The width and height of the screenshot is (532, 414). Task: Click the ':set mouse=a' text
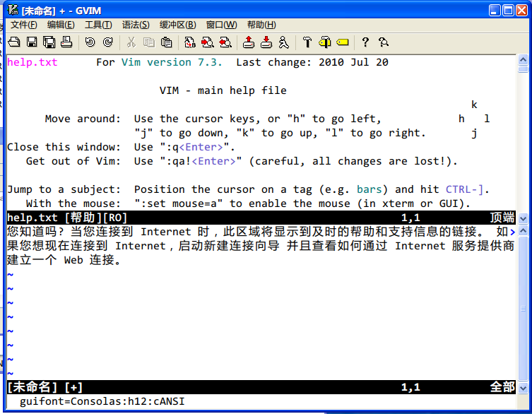pos(179,203)
